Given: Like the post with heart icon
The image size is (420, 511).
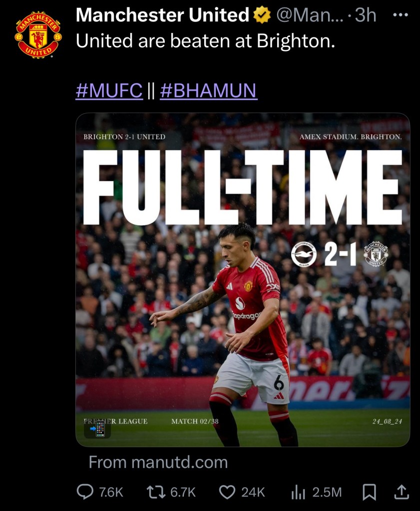Looking at the screenshot, I should point(227,492).
